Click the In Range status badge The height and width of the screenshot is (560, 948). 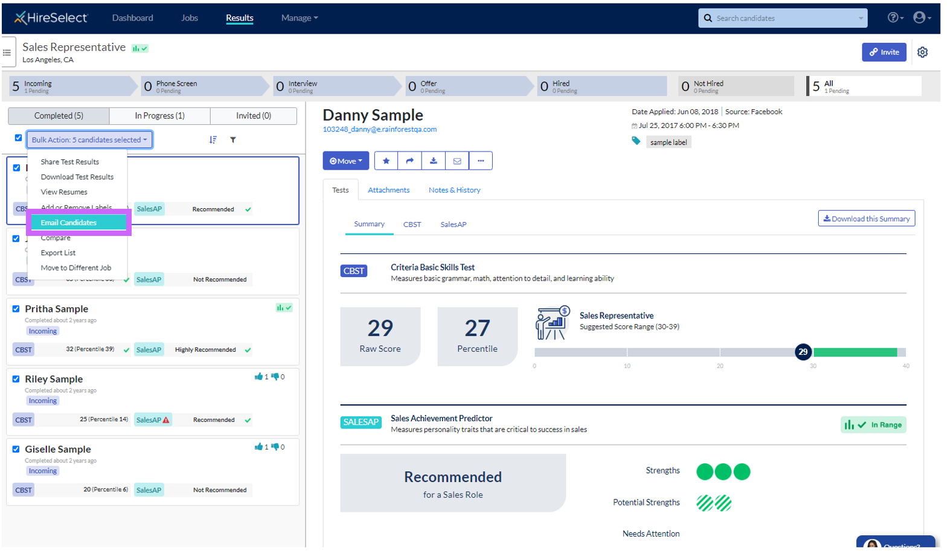point(873,425)
